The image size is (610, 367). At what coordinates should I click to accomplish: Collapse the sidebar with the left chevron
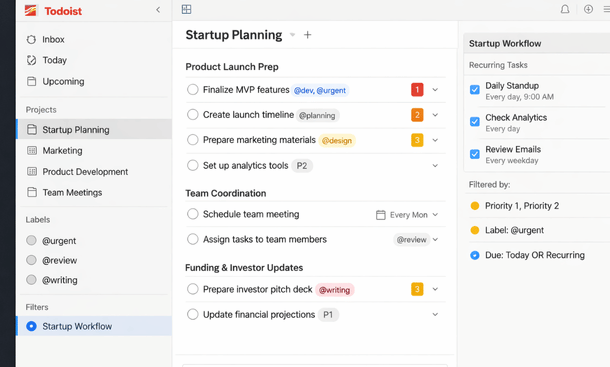[x=158, y=10]
